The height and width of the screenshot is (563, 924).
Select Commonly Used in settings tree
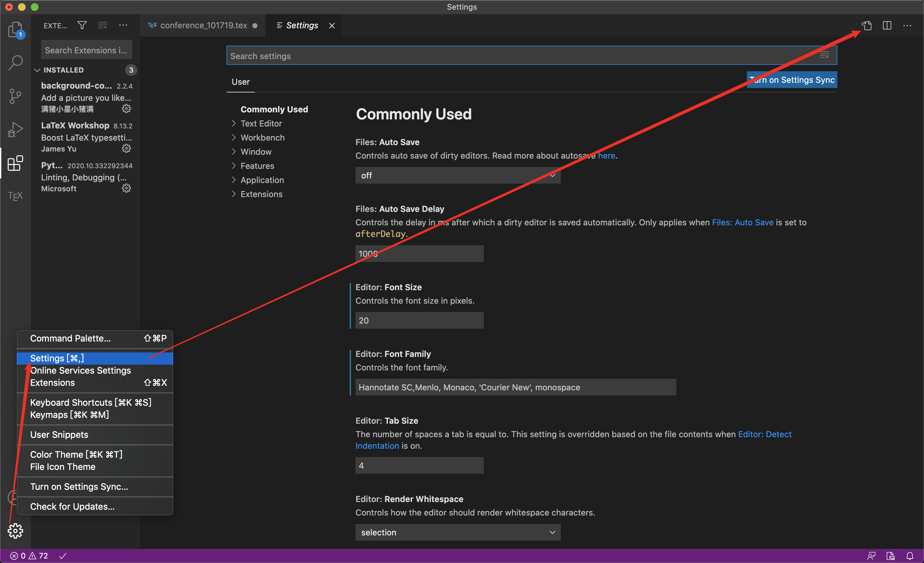274,109
